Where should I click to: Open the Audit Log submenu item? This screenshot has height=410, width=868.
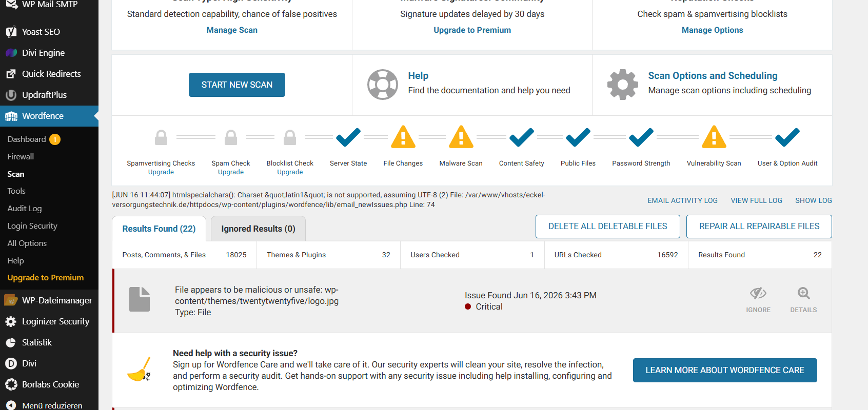[x=25, y=209]
